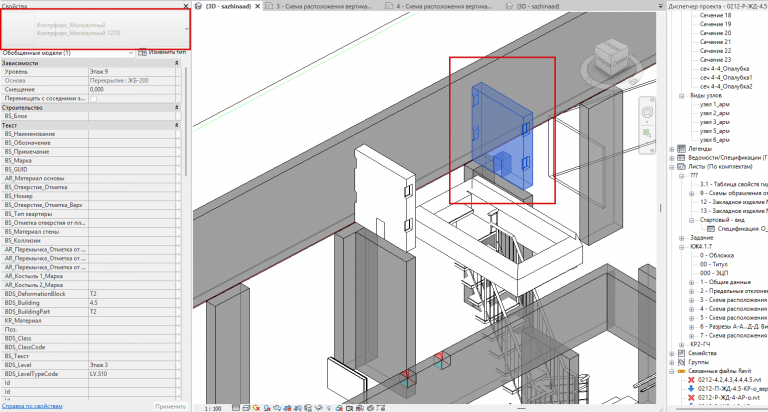This screenshot has height=412, width=768.
Task: Select sheet 00 - Титул
Action: click(x=714, y=264)
